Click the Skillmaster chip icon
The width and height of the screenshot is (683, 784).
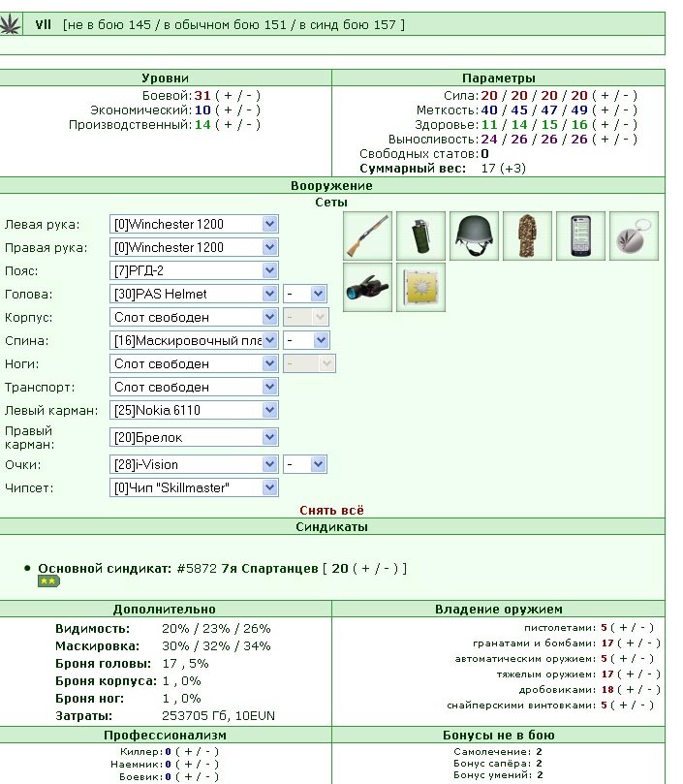pyautogui.click(x=420, y=288)
